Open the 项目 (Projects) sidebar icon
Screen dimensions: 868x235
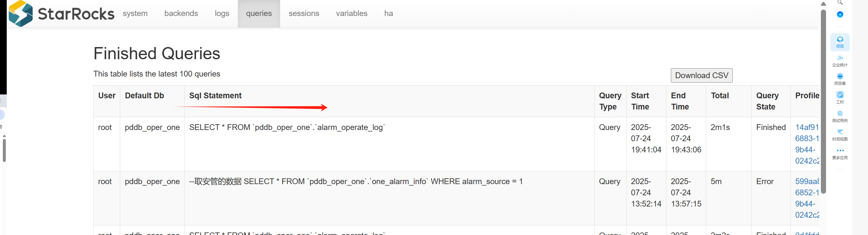coord(840,42)
